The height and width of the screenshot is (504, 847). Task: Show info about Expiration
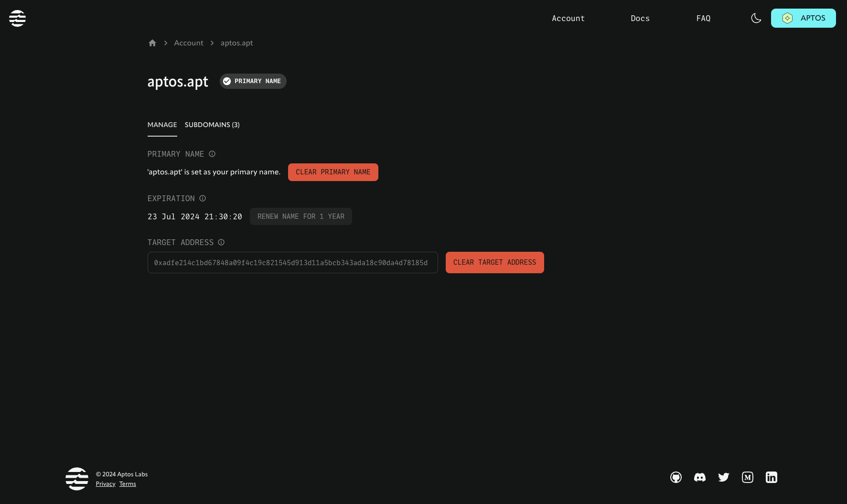pos(203,198)
